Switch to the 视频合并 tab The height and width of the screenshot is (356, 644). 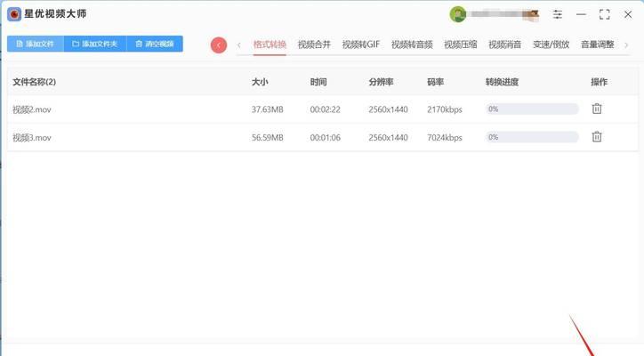point(314,44)
